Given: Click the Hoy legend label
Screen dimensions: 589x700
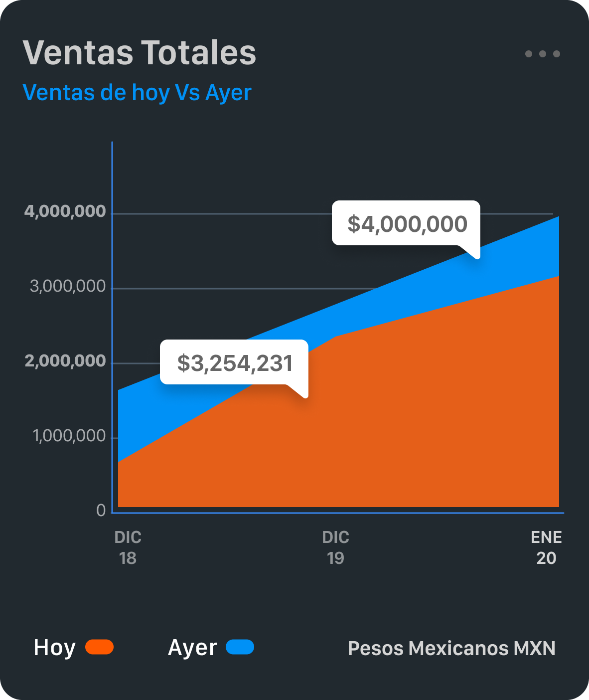Looking at the screenshot, I should pos(54,648).
